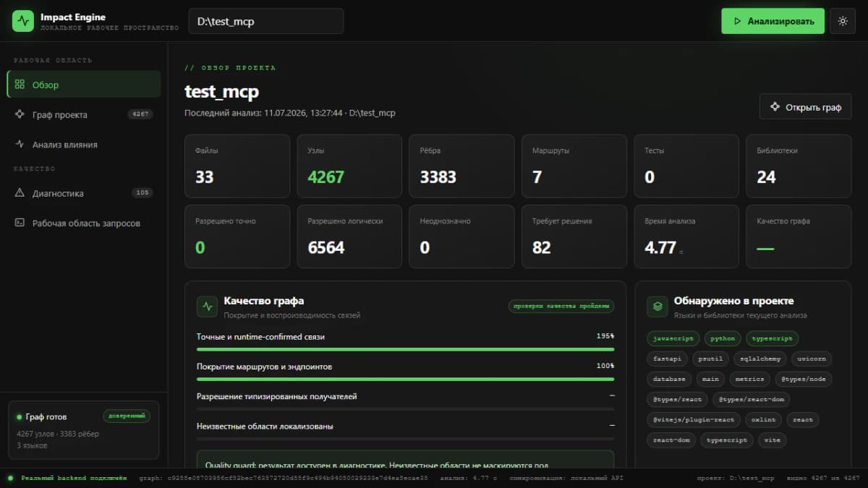Click the Реальный backend подключён status text
The width and height of the screenshot is (868, 488).
(x=74, y=478)
